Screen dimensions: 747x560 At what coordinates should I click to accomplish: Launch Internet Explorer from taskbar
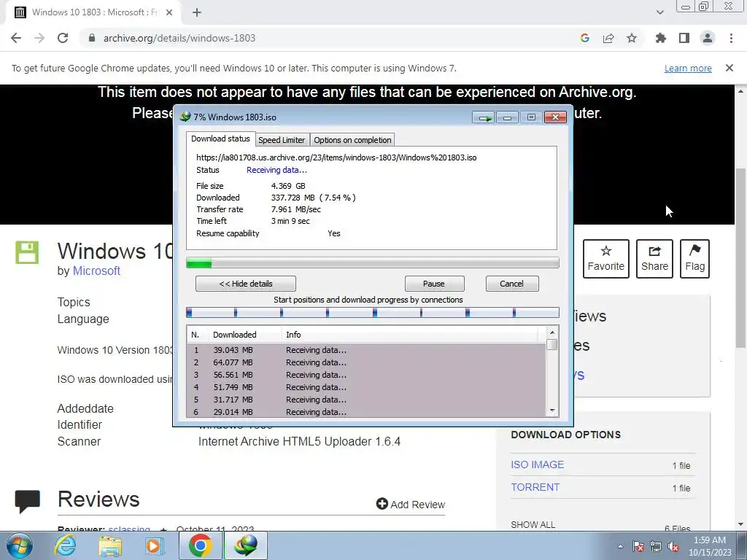coord(65,545)
